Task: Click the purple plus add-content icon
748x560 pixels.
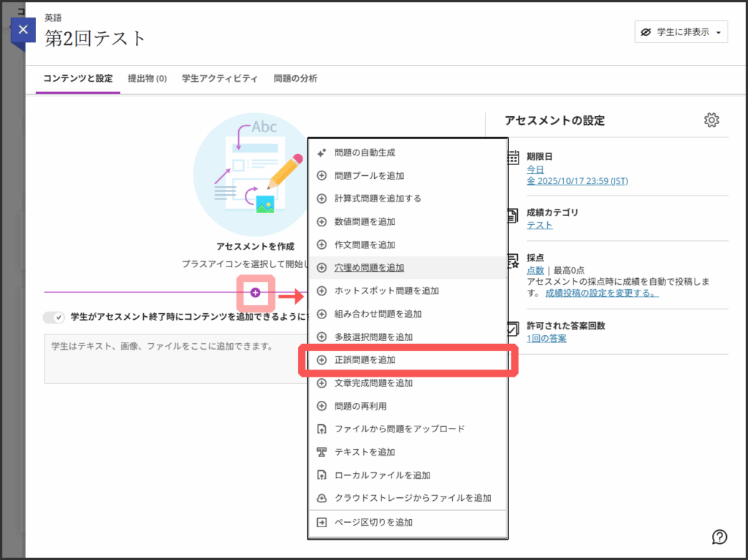Action: click(255, 292)
